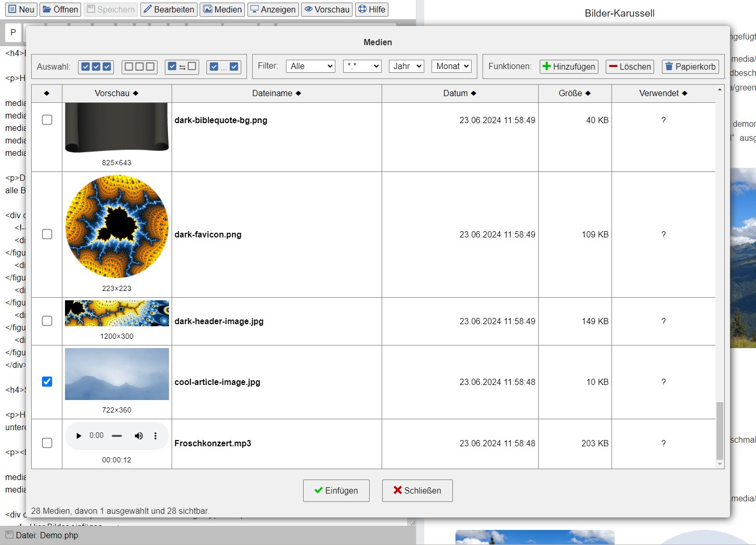
Task: Open the Medien toolbar item
Action: (x=223, y=9)
